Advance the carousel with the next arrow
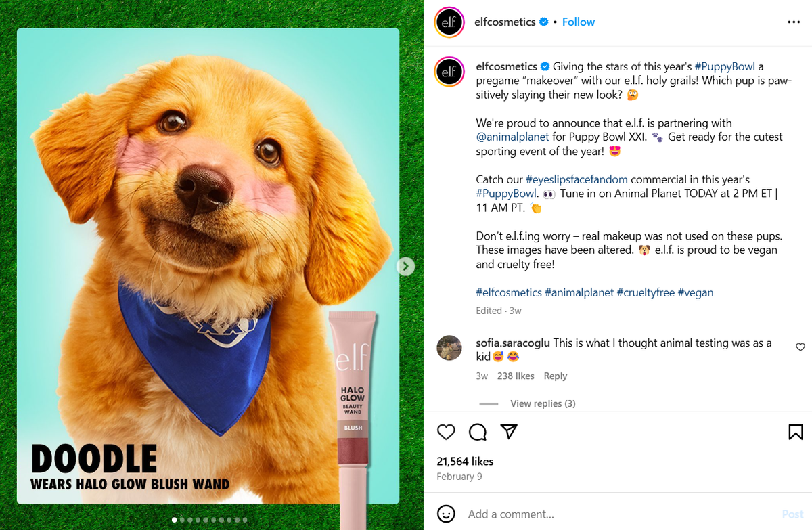The width and height of the screenshot is (812, 530). point(405,266)
